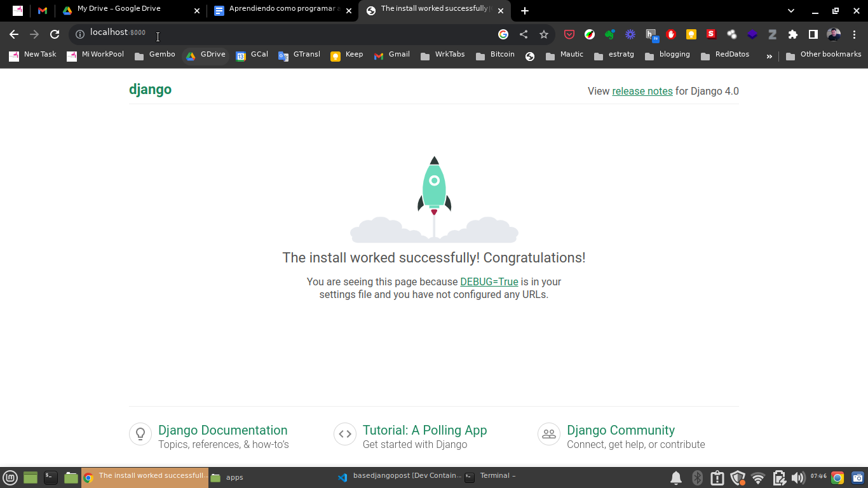Click the Google icon in address bar

coord(503,34)
